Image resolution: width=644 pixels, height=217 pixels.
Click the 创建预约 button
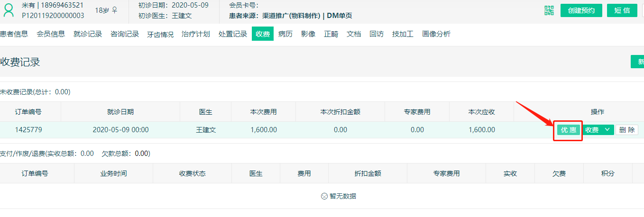click(581, 10)
